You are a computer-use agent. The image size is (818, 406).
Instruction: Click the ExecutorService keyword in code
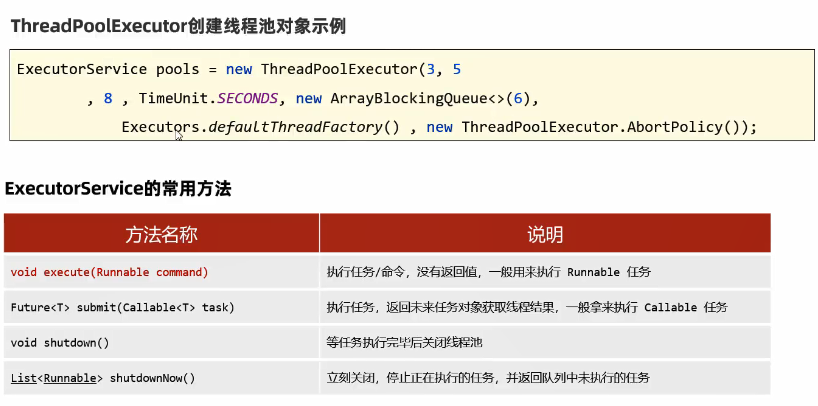coord(82,69)
